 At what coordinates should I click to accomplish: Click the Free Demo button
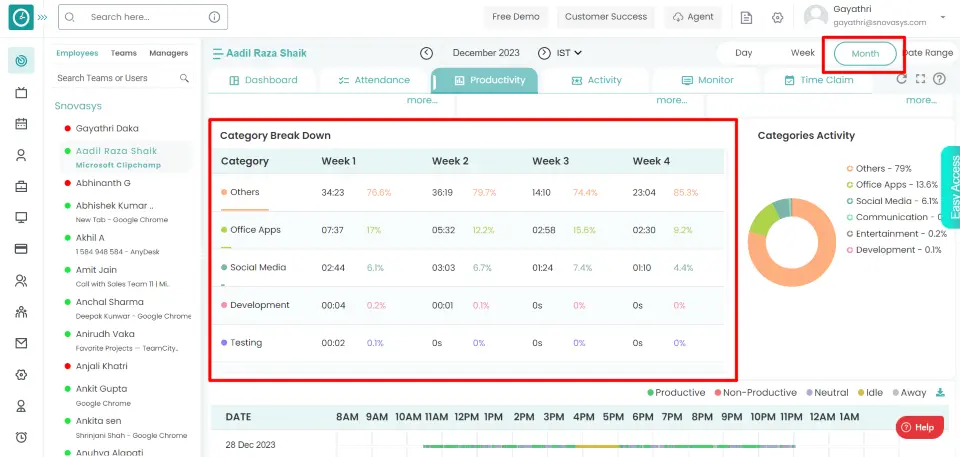point(516,17)
